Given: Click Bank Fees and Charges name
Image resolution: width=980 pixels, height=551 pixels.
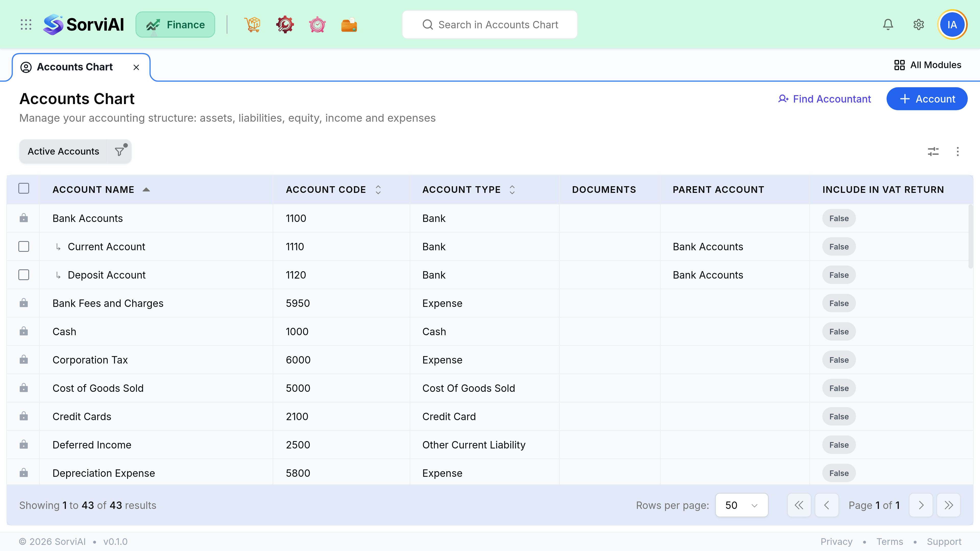Looking at the screenshot, I should pos(108,303).
